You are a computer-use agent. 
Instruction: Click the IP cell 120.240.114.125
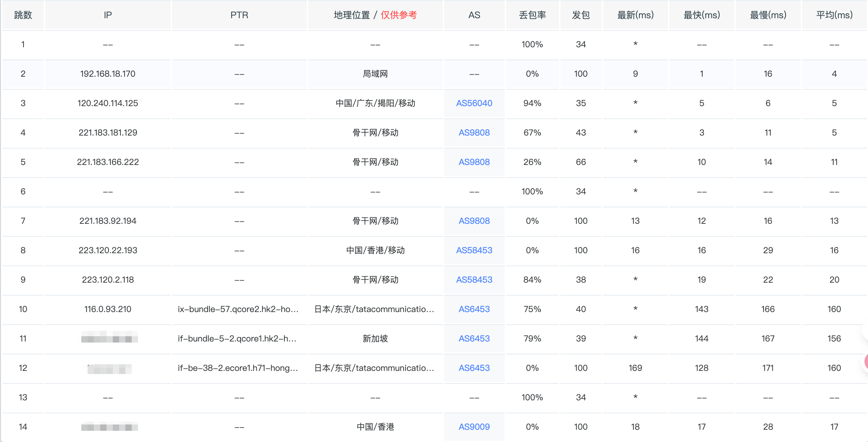tap(108, 103)
